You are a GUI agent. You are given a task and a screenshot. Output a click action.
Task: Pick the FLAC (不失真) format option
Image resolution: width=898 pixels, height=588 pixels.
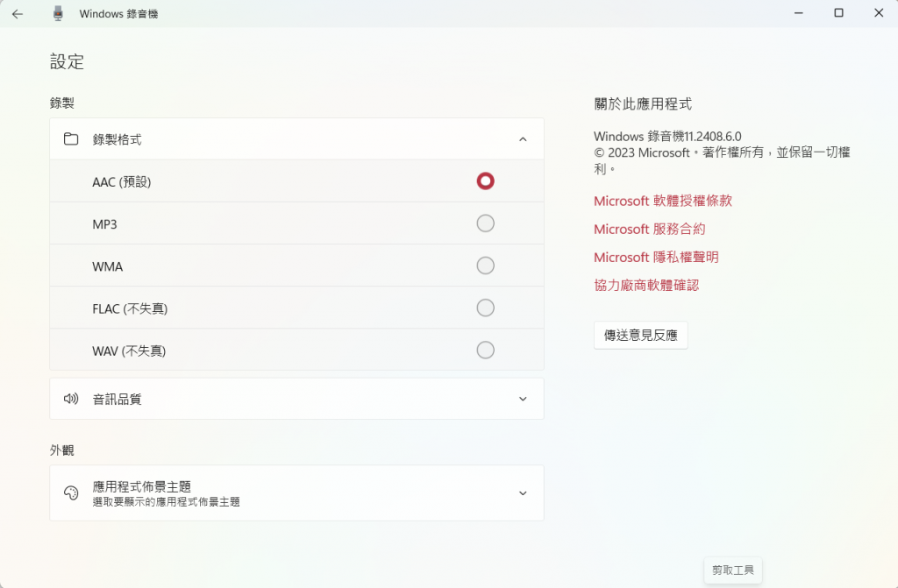pyautogui.click(x=485, y=308)
